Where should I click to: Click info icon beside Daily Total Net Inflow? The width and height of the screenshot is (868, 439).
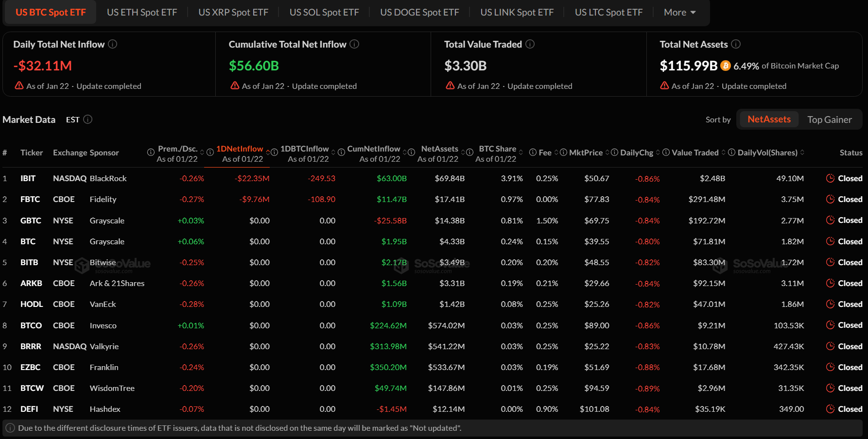(112, 44)
